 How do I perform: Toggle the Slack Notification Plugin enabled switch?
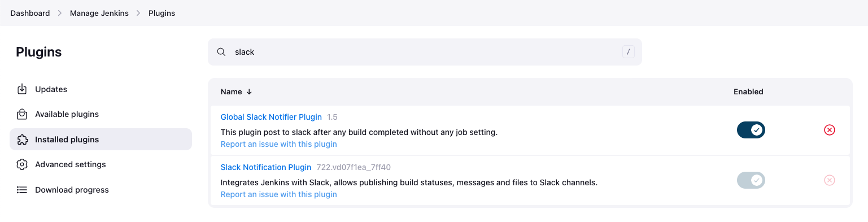pyautogui.click(x=751, y=180)
